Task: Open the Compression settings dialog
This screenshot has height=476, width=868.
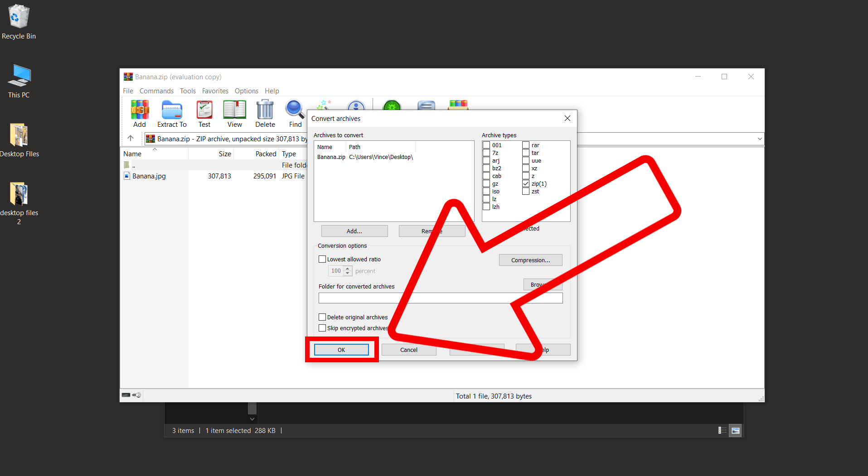Action: point(530,260)
